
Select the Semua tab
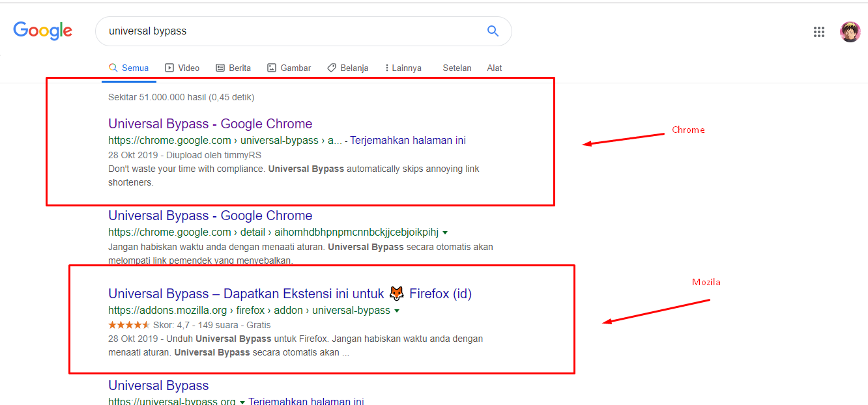(128, 68)
